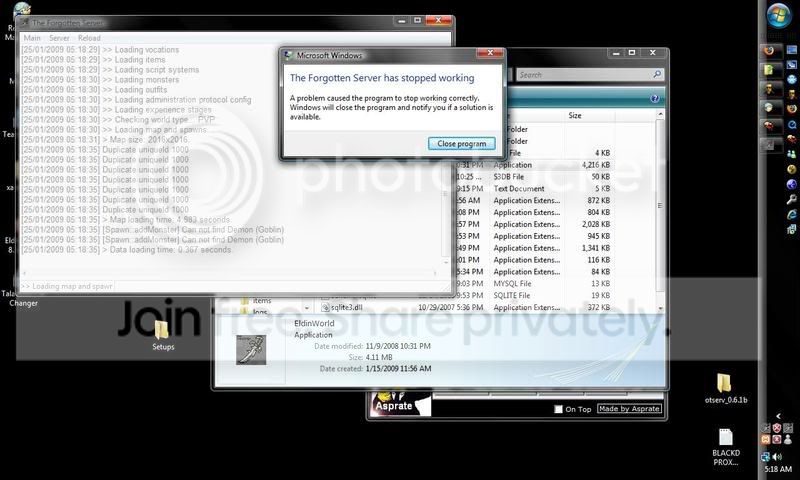Screen dimensions: 800x480
Task: Click the file list scroll down arrow
Action: (x=660, y=308)
